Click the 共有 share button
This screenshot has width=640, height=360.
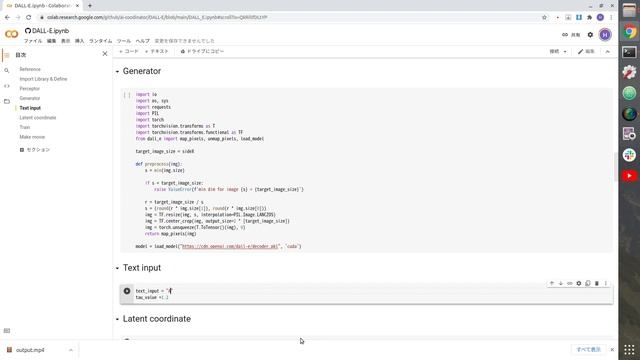(x=571, y=35)
